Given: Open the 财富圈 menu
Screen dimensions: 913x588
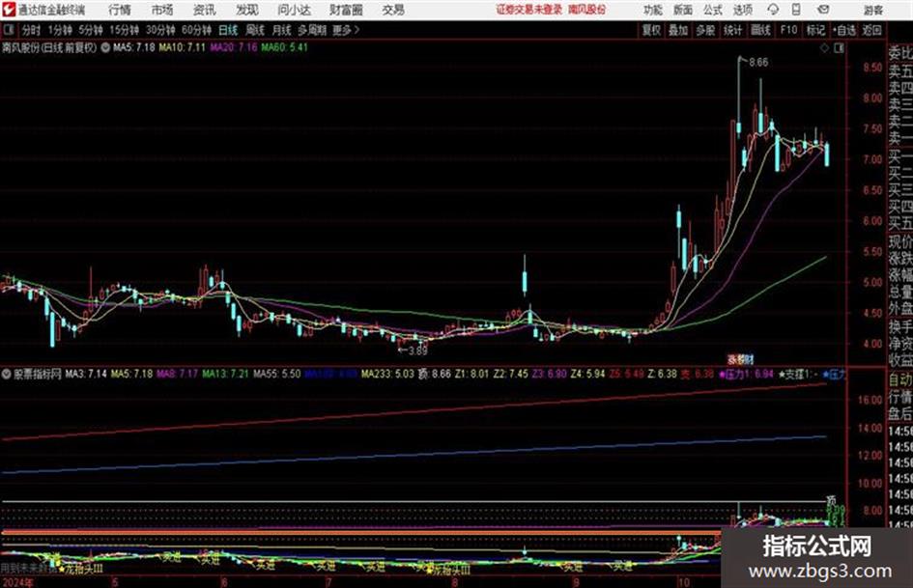Looking at the screenshot, I should point(346,10).
